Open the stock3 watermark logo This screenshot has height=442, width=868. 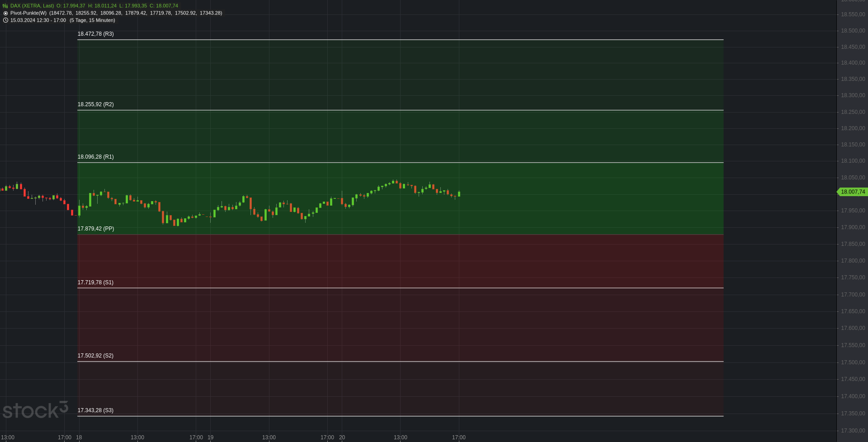(35, 410)
